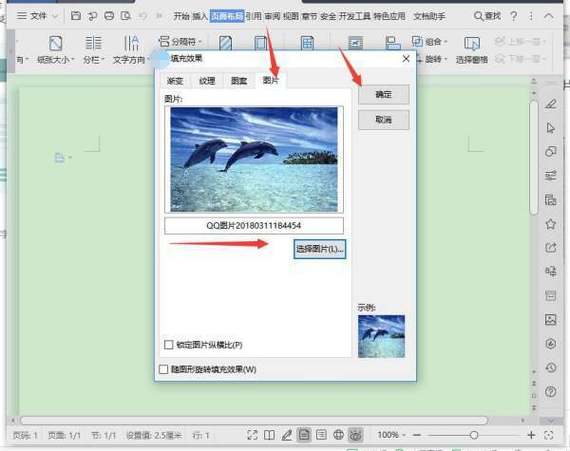Click the dolphin sample preview thumbnail
570x451 pixels.
point(381,336)
